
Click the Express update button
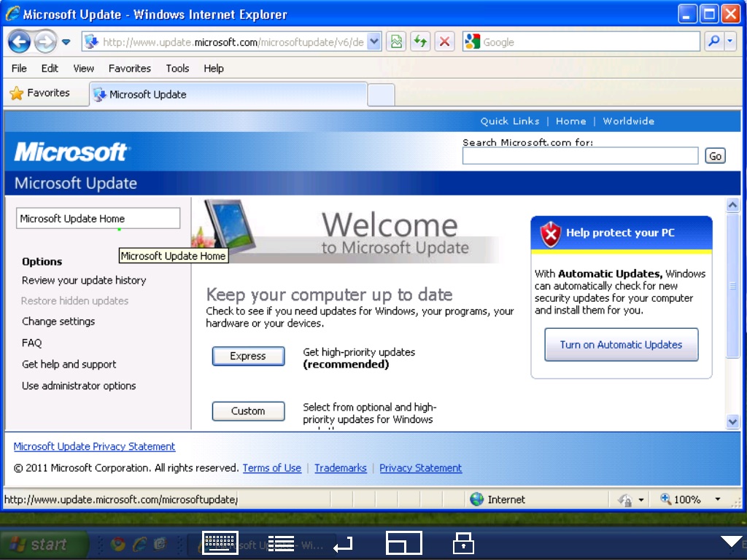[x=248, y=356]
